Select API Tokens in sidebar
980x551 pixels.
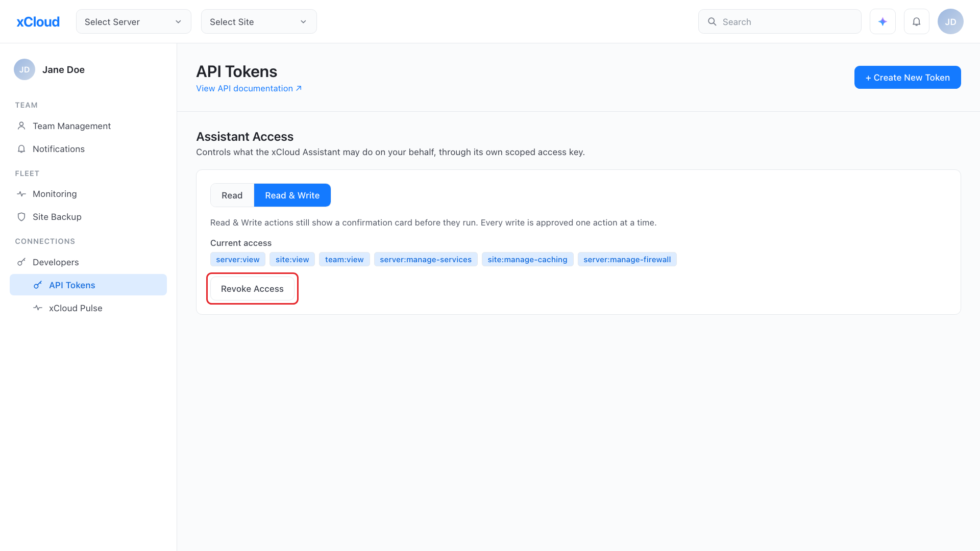(x=88, y=285)
